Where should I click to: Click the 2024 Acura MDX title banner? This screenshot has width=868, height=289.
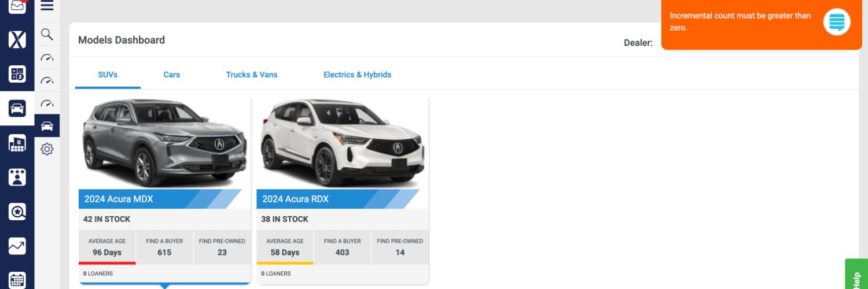(160, 199)
